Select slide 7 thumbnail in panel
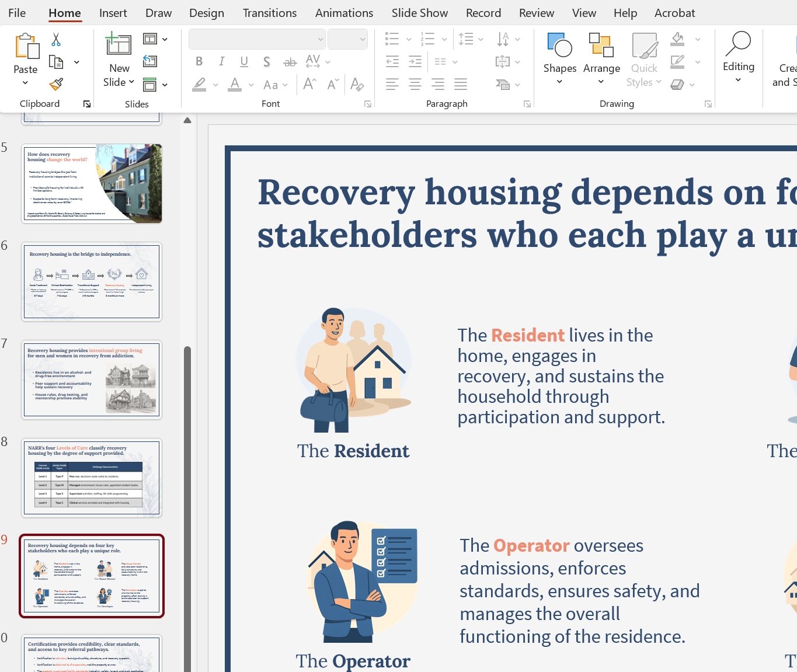 tap(92, 379)
